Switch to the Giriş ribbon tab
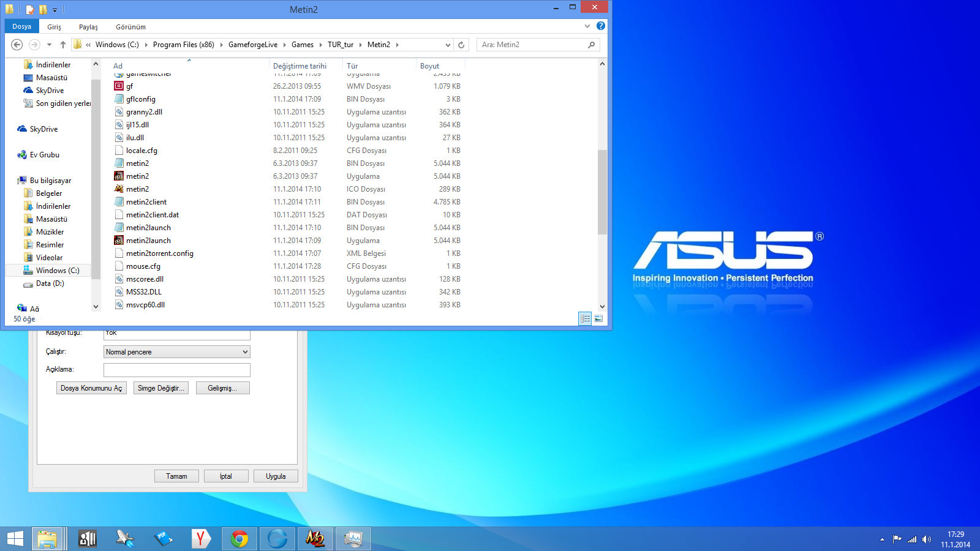The image size is (980, 551). tap(55, 27)
